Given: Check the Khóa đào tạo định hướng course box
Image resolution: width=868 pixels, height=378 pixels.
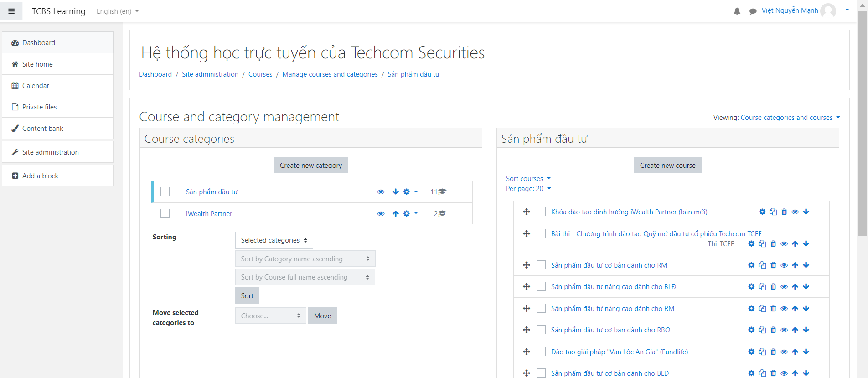Looking at the screenshot, I should coord(541,212).
